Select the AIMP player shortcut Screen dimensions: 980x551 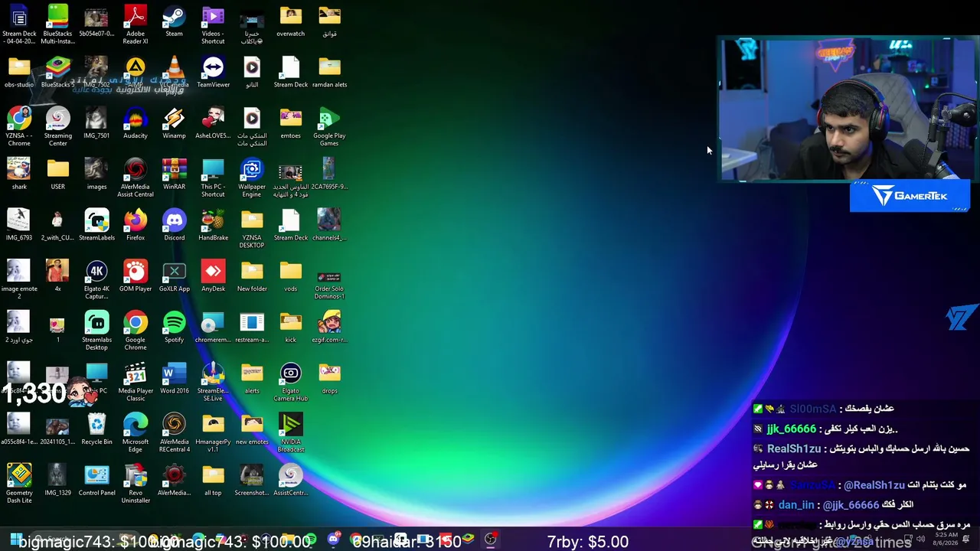click(x=136, y=73)
